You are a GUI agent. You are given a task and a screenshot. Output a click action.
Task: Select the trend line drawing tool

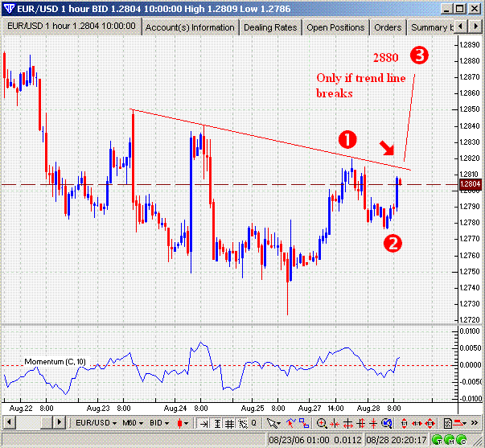click(290, 423)
